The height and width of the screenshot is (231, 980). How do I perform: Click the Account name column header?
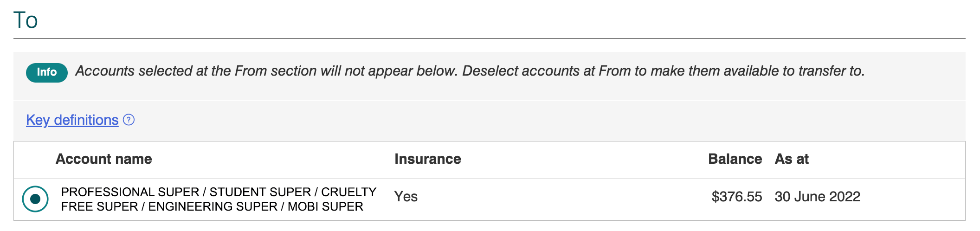pos(104,159)
